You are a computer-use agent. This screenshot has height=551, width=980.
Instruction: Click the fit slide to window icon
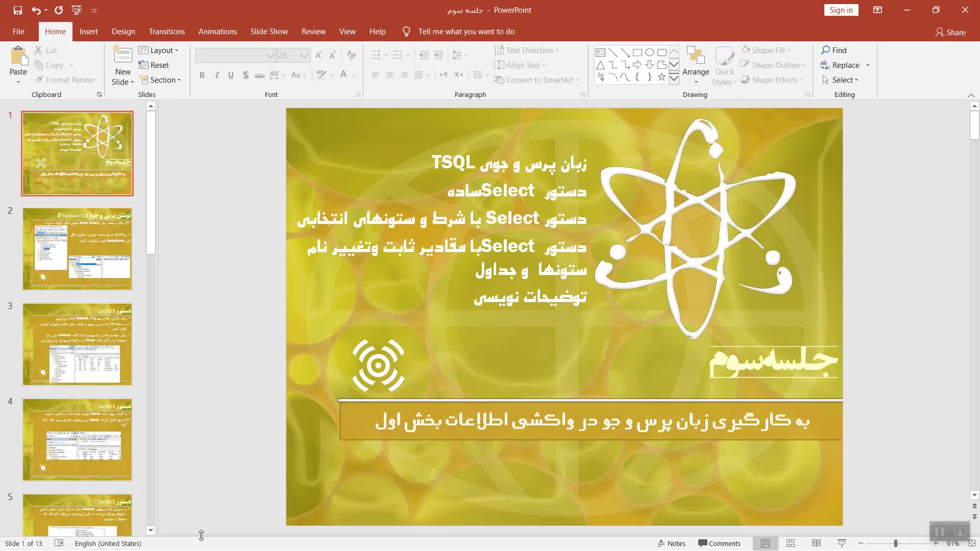(972, 543)
